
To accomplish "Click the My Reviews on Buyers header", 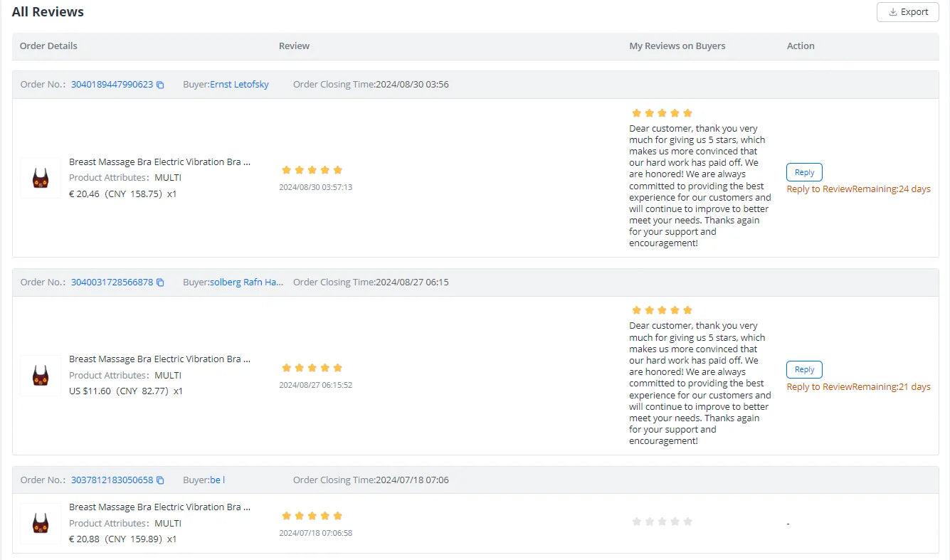I will point(677,46).
